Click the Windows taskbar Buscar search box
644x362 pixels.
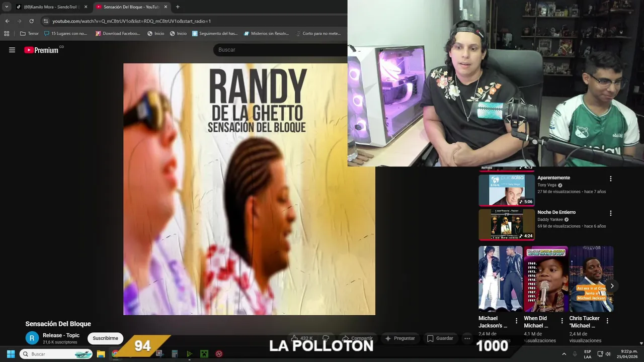[56, 354]
